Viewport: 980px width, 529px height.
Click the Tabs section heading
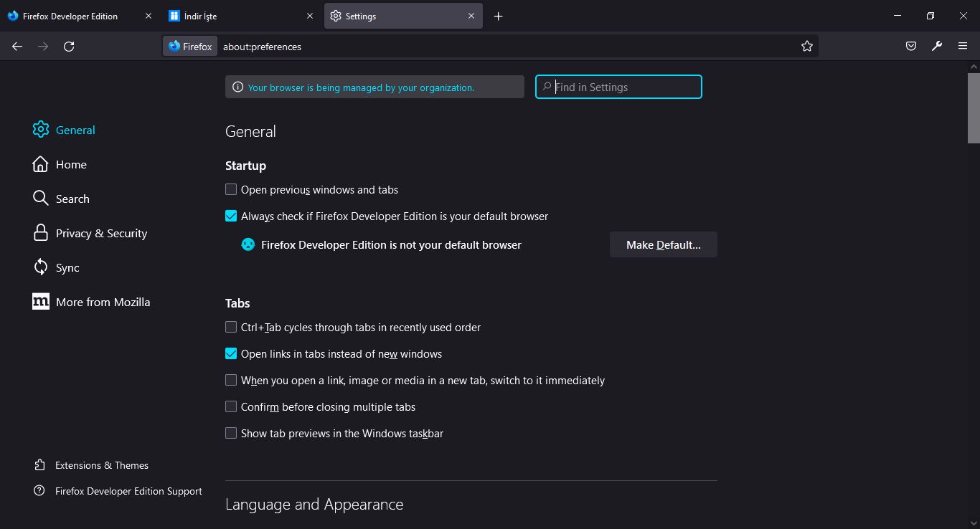pyautogui.click(x=237, y=303)
